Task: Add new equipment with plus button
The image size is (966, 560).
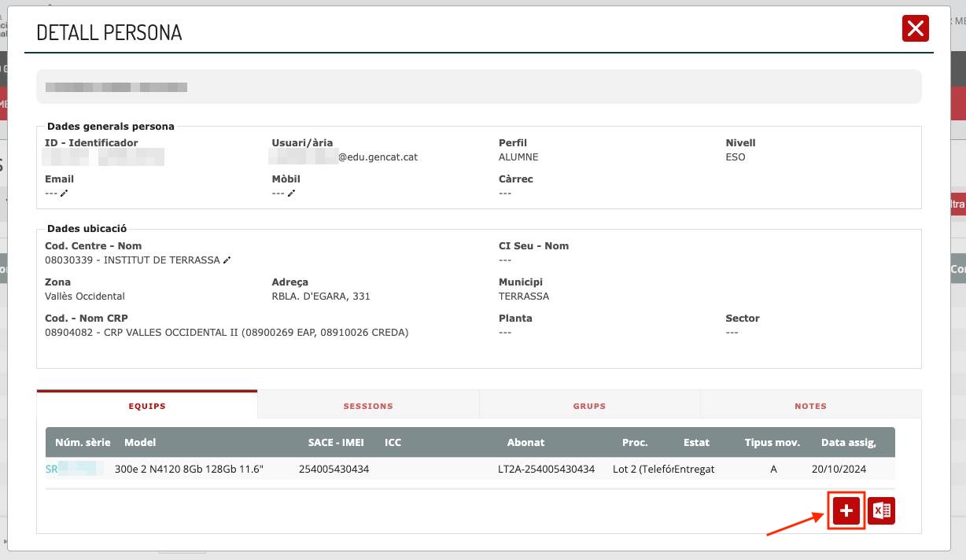Action: click(846, 511)
